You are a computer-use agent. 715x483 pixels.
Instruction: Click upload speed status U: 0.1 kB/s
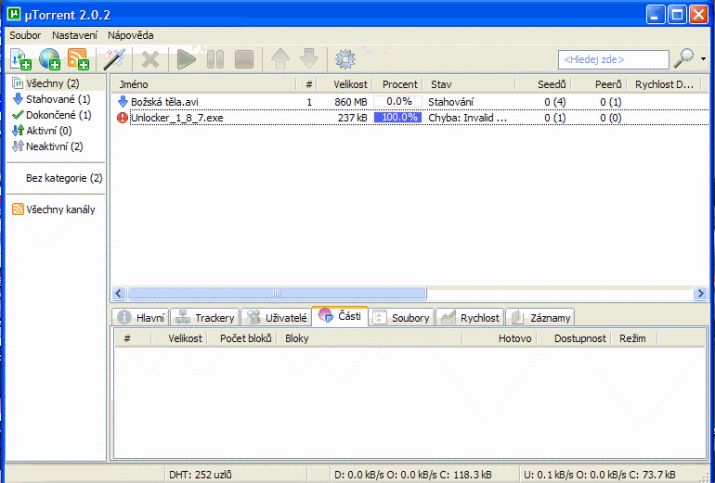pyautogui.click(x=600, y=475)
